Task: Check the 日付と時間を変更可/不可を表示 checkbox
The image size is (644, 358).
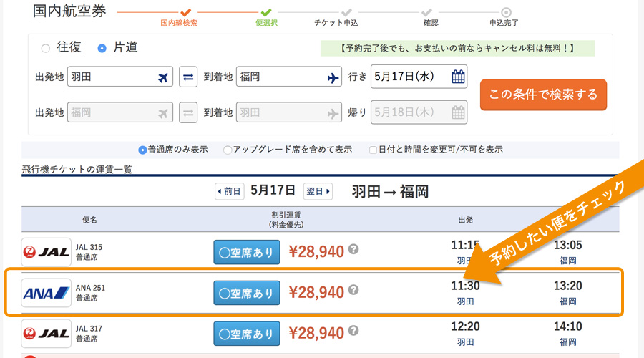Action: [x=373, y=150]
